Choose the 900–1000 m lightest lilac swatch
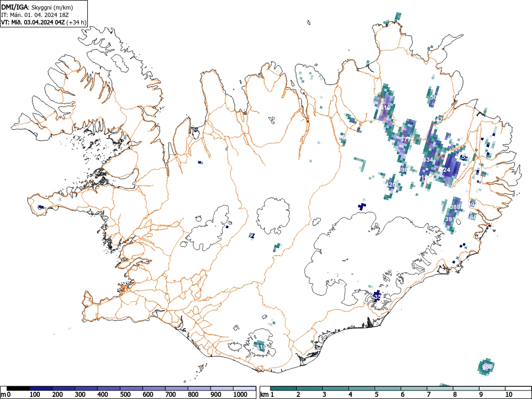 [x=222, y=388]
